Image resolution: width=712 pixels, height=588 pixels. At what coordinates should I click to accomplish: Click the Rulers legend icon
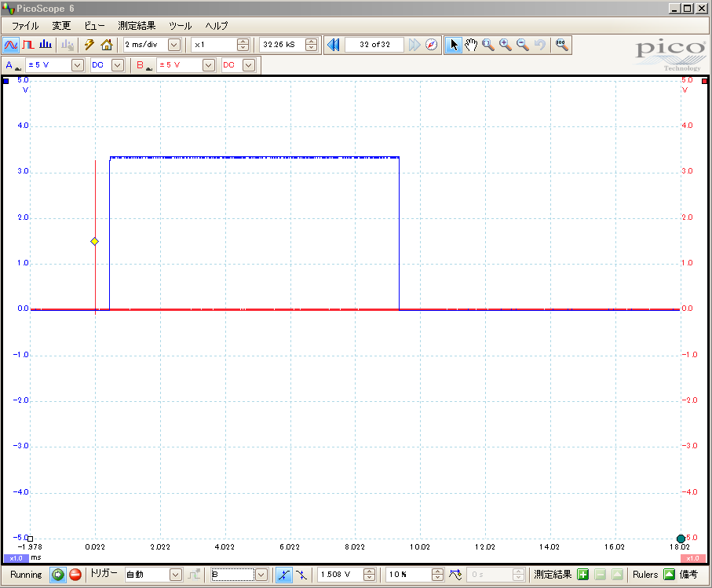[669, 575]
